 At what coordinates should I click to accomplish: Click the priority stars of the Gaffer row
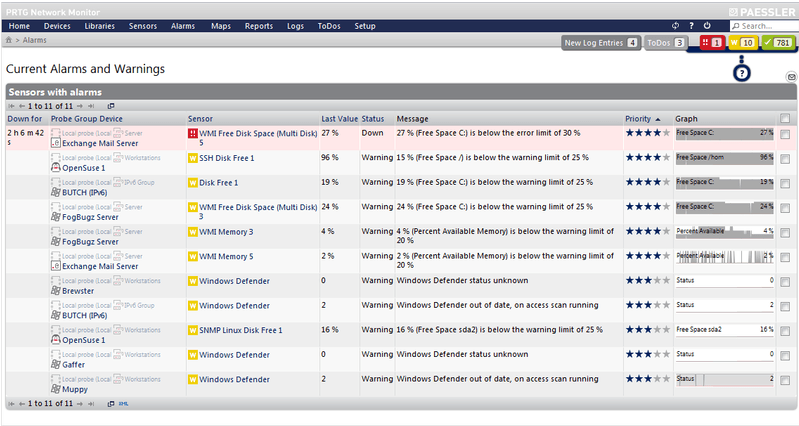tap(648, 354)
